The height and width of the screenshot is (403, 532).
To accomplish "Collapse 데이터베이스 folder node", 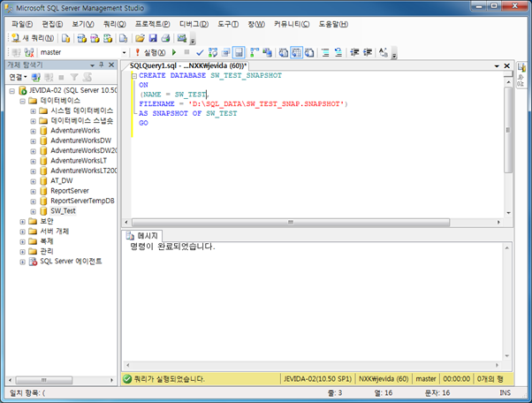I will point(22,101).
